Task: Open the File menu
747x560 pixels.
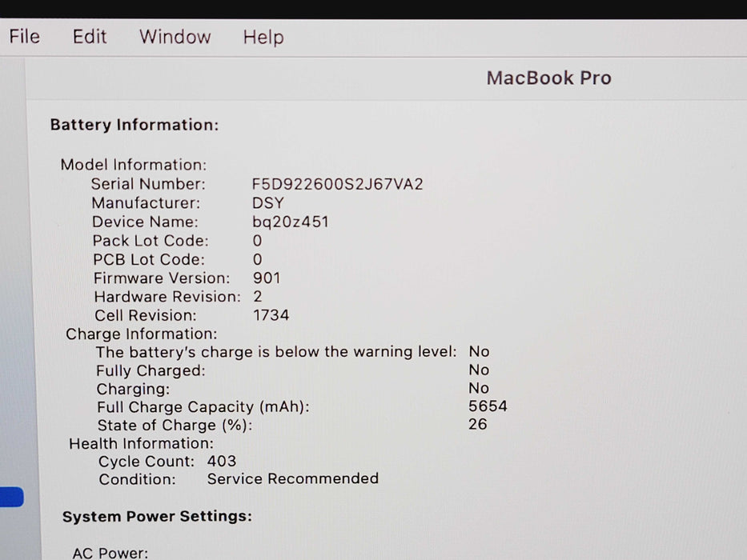Action: point(24,37)
